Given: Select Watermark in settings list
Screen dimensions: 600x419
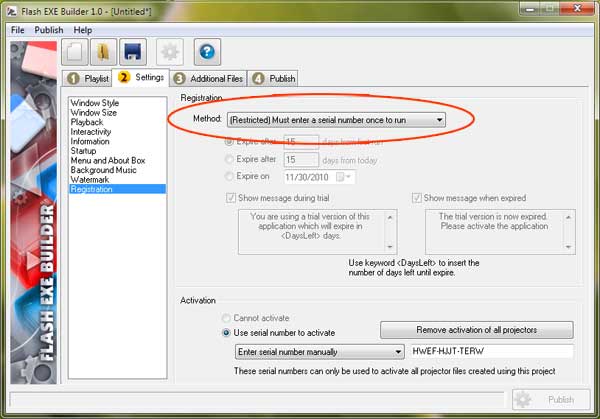Looking at the screenshot, I should pos(90,179).
